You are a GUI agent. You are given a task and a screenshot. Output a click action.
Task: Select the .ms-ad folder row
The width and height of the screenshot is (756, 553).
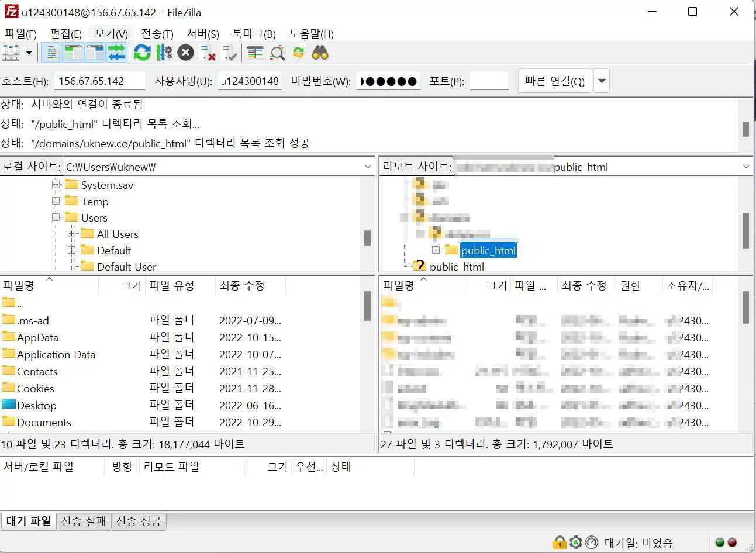(x=181, y=320)
